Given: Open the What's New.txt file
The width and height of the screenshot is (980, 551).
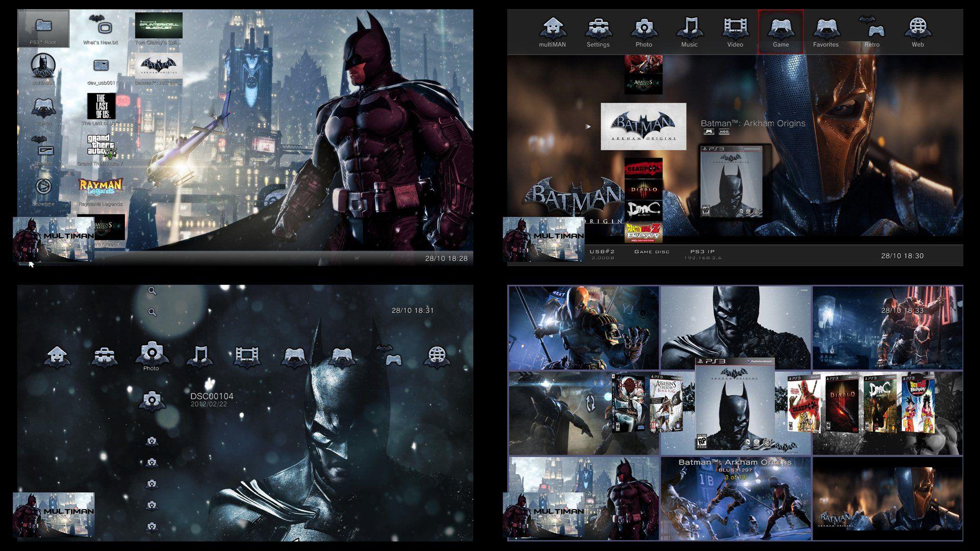Looking at the screenshot, I should (101, 27).
